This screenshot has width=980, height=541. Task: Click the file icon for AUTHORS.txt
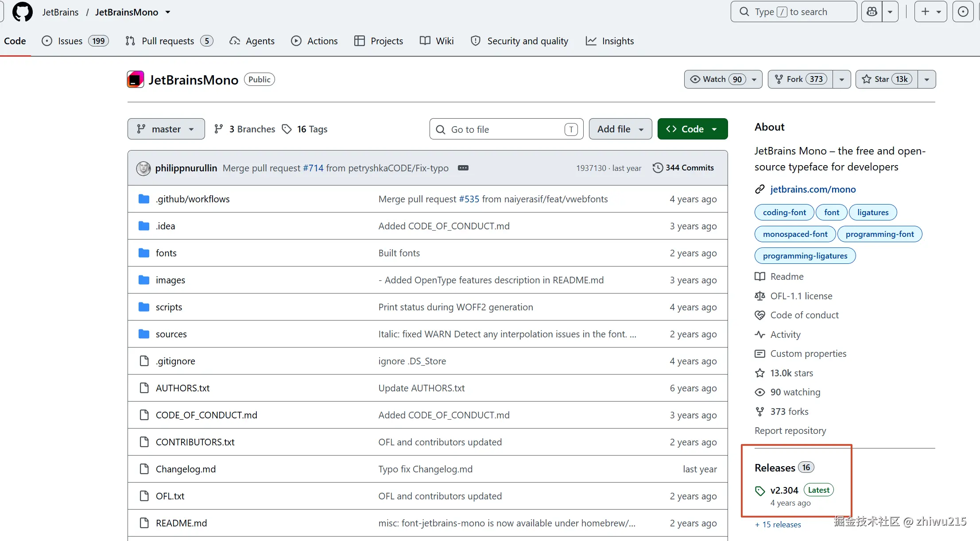point(144,388)
